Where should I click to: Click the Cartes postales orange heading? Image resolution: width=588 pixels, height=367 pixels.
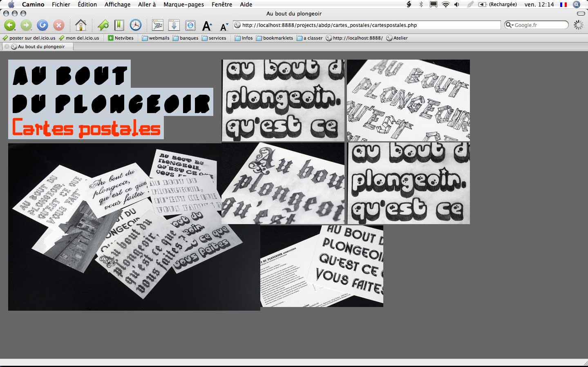(86, 128)
